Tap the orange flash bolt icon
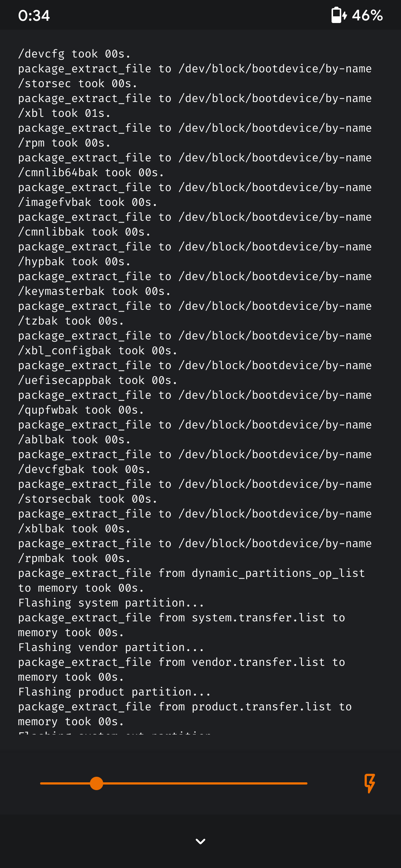 (369, 783)
